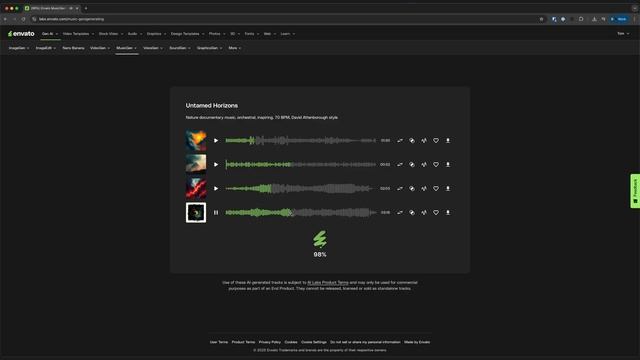640x360 pixels.
Task: Click the extend icon left of circles, first track
Action: [x=400, y=140]
